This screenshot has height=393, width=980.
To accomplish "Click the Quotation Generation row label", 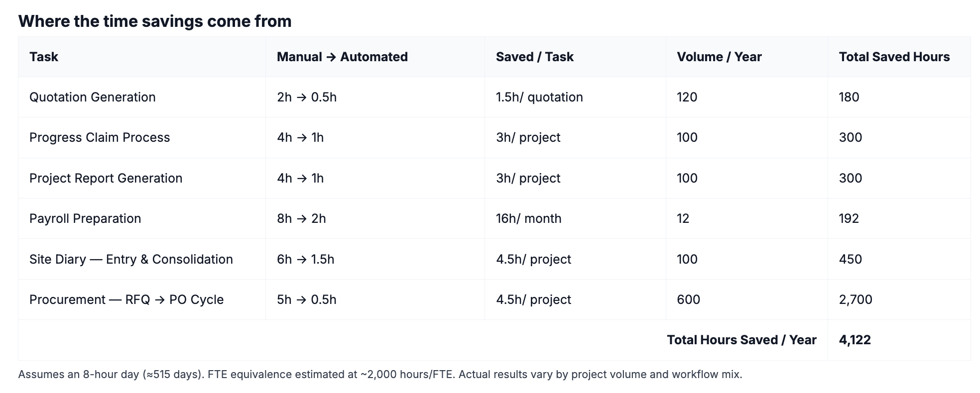I will (x=93, y=97).
